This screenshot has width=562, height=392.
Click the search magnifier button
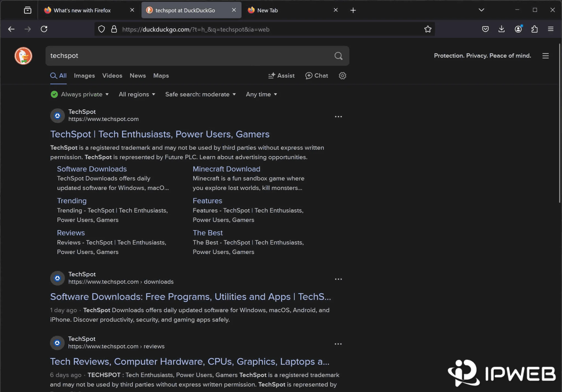(338, 56)
